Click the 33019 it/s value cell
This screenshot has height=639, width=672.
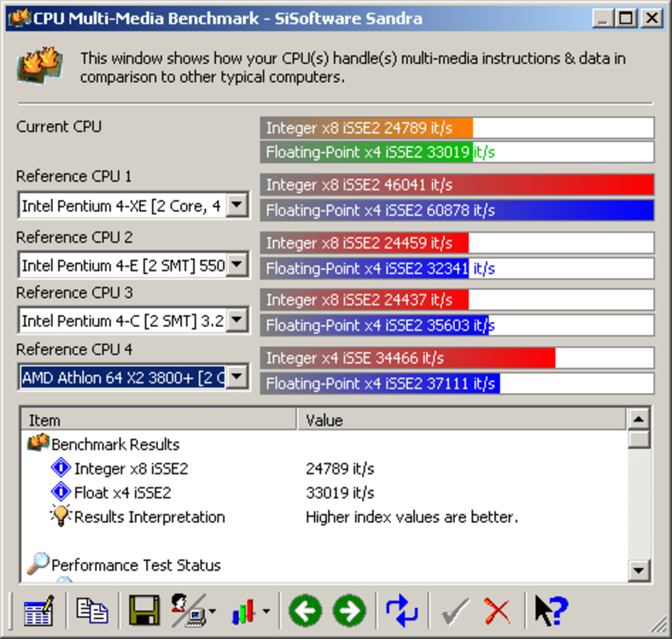coord(340,493)
